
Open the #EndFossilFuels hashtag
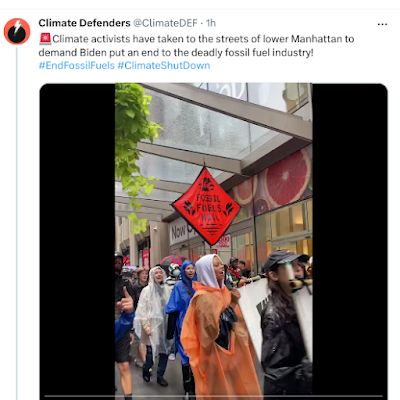(77, 65)
